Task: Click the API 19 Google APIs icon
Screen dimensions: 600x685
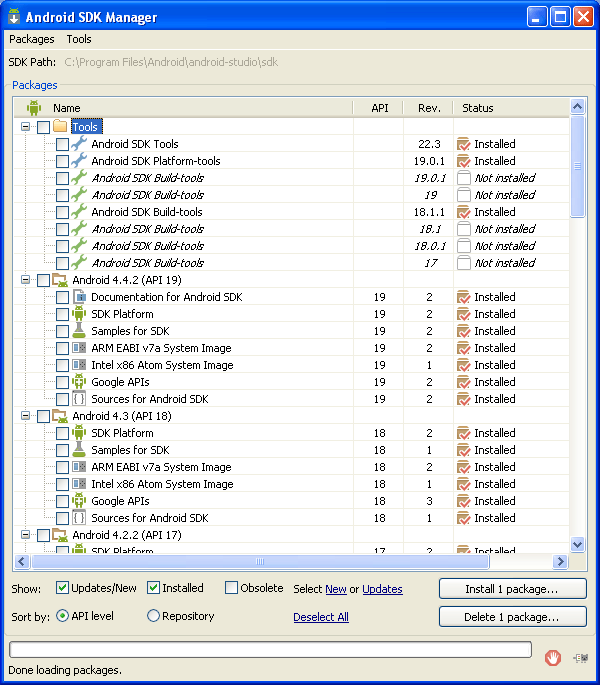Action: tap(79, 382)
